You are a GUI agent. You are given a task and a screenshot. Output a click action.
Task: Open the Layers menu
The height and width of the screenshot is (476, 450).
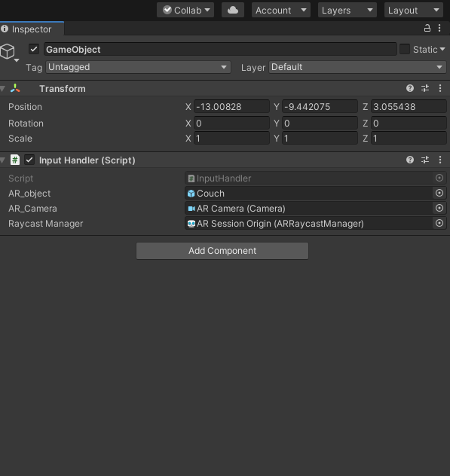tap(347, 10)
